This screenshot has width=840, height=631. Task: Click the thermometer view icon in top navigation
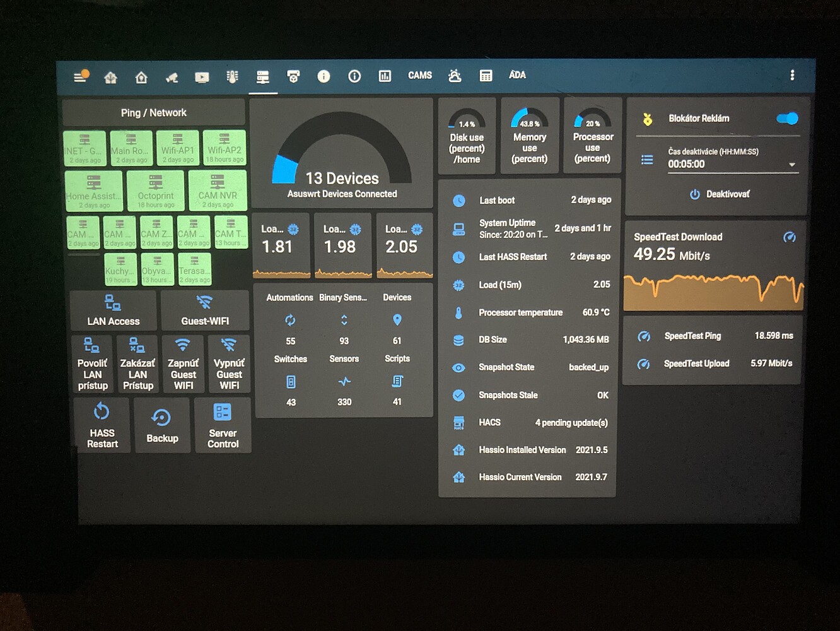point(232,76)
